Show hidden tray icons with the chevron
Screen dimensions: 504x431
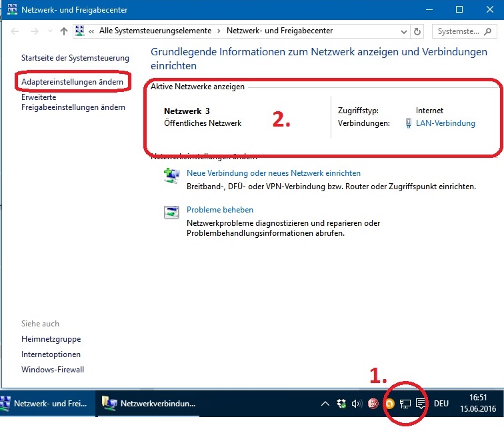325,404
